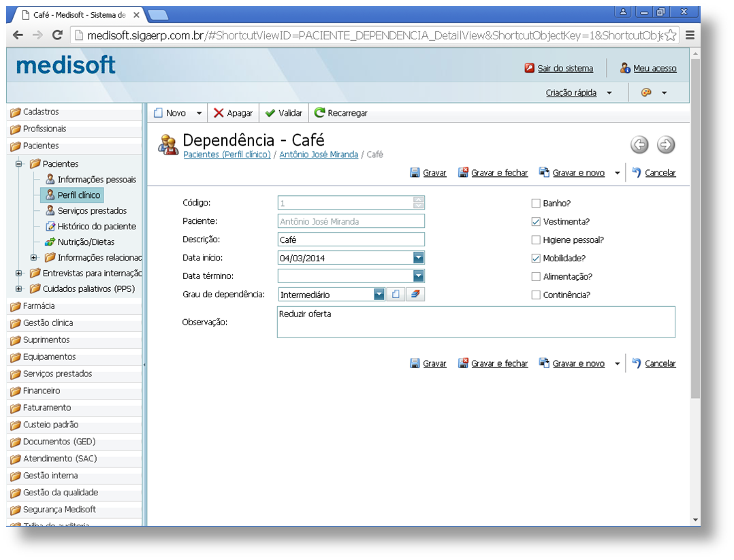
Task: Click the new-item icon beside Grau de dependência
Action: [x=396, y=294]
